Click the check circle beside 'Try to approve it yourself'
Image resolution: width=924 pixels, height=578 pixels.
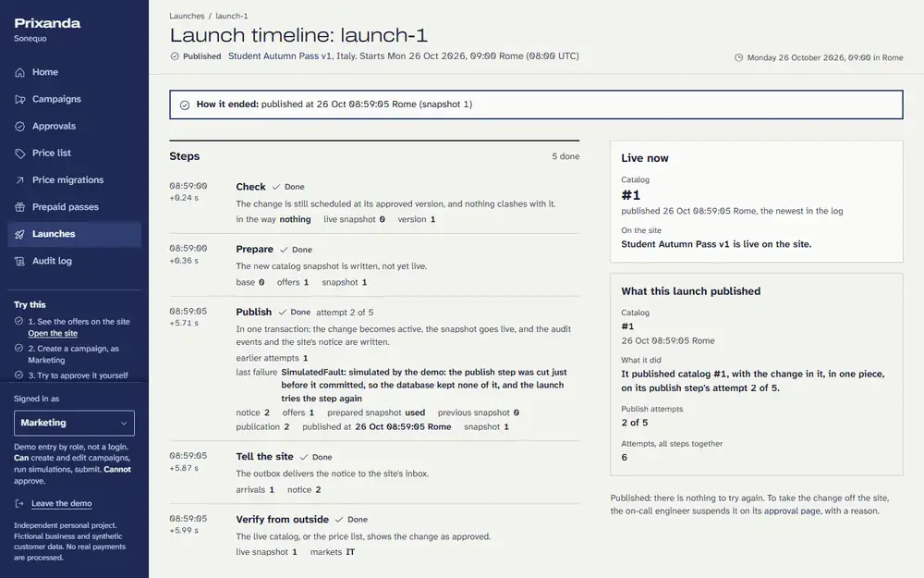[18, 375]
